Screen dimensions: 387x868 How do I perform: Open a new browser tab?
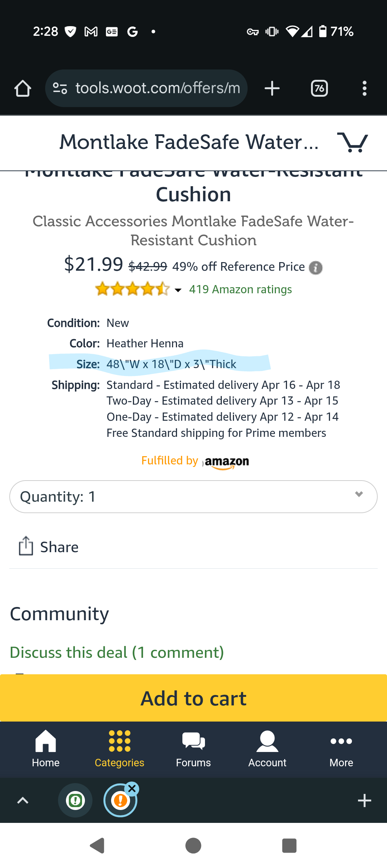pyautogui.click(x=272, y=88)
